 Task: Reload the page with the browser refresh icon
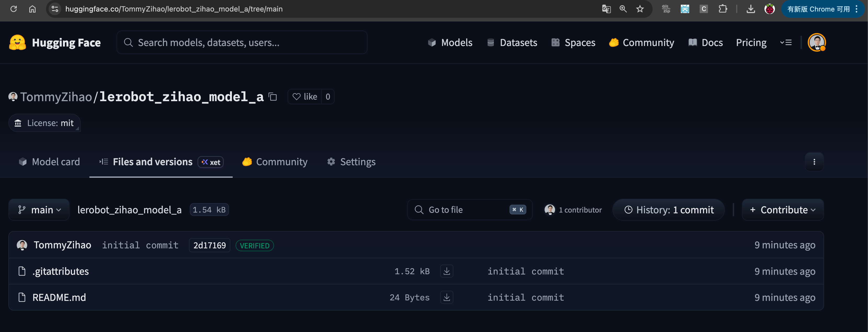[x=14, y=9]
